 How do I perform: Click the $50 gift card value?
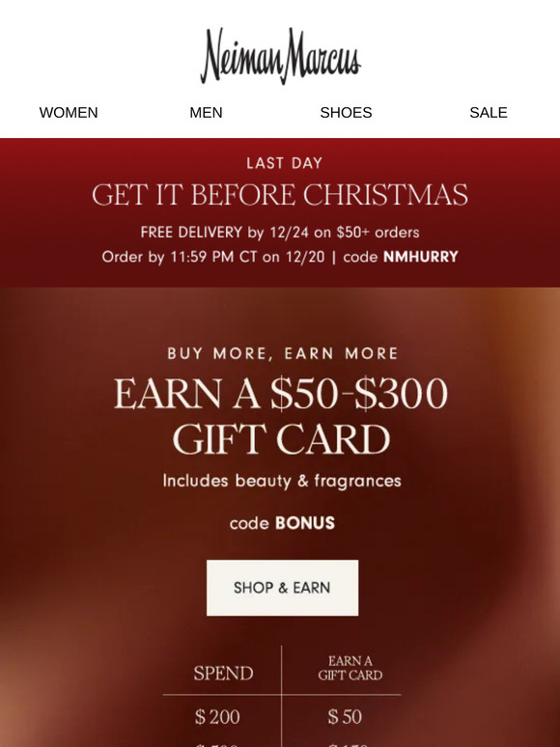tap(345, 717)
